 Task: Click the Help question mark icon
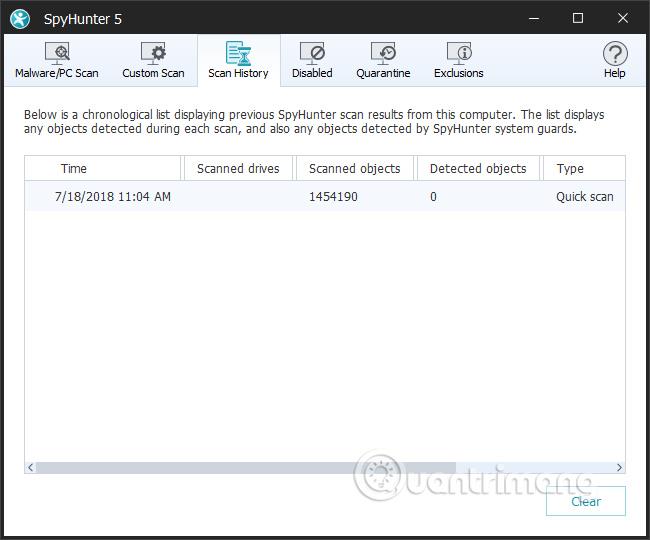[615, 53]
